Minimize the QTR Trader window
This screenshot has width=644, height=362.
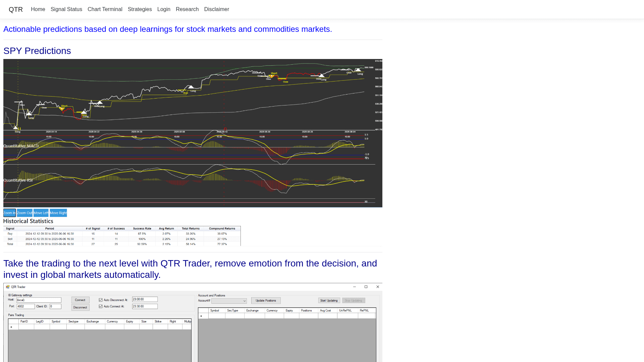point(355,287)
